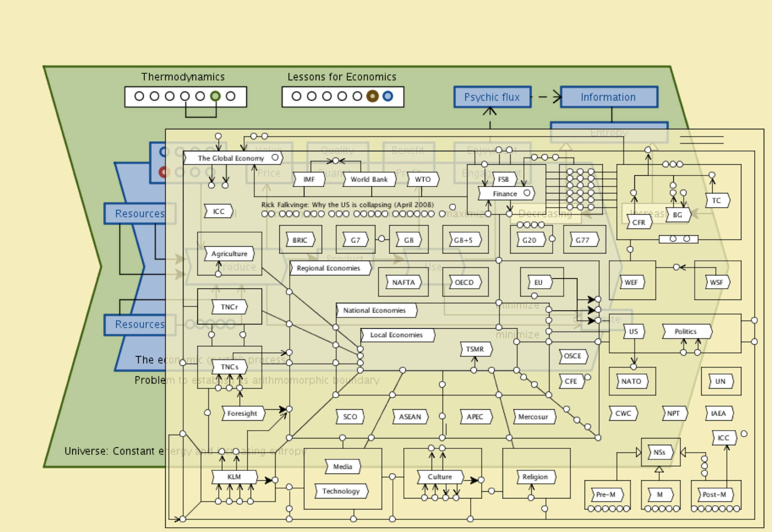Select the green circle under Thermodynamics
The image size is (772, 532).
tap(215, 96)
